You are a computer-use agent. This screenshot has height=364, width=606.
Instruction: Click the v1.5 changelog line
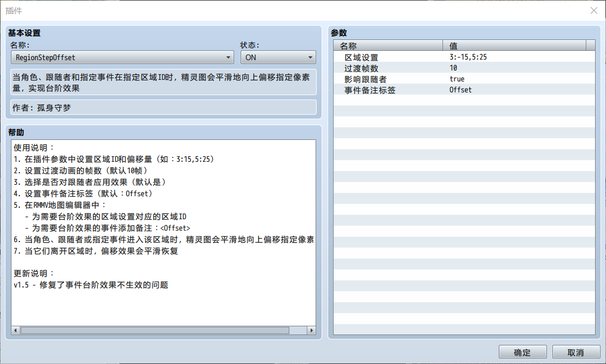point(91,285)
